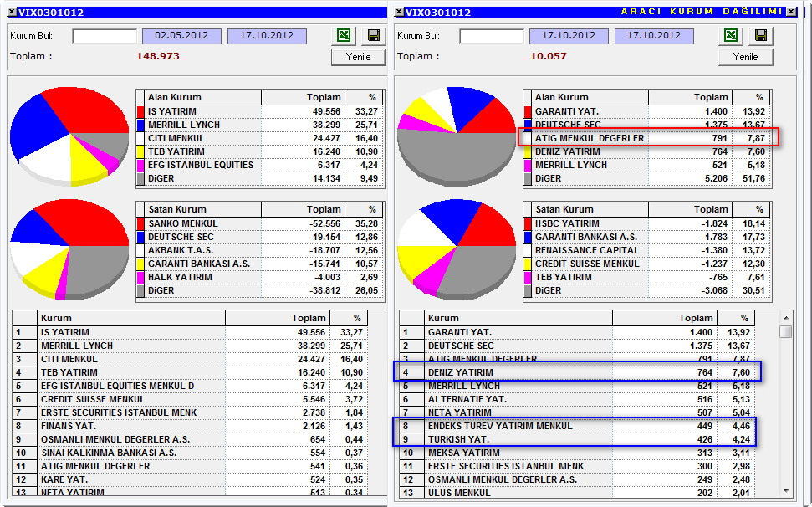Select AKBANK T.A.S. seller row
This screenshot has width=812, height=507.
[260, 251]
